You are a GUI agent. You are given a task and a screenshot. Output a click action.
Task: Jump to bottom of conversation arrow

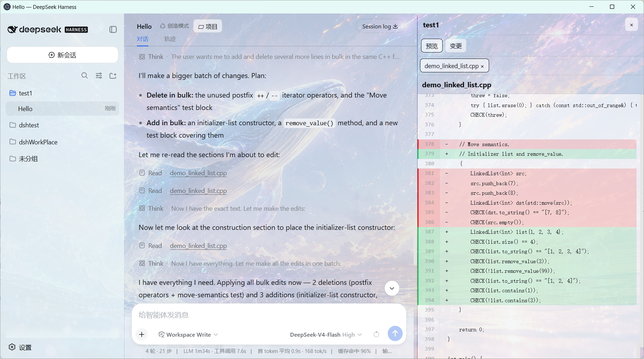pos(392,288)
